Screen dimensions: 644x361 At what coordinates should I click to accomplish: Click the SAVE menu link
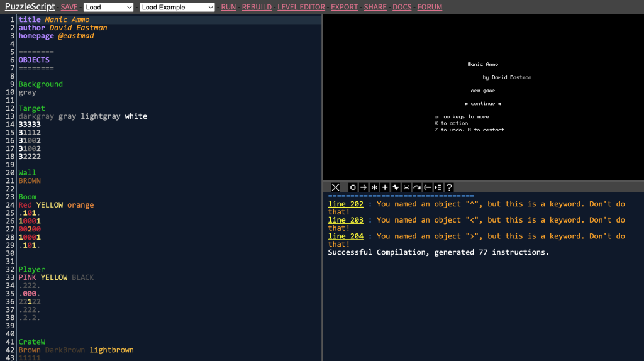(69, 8)
